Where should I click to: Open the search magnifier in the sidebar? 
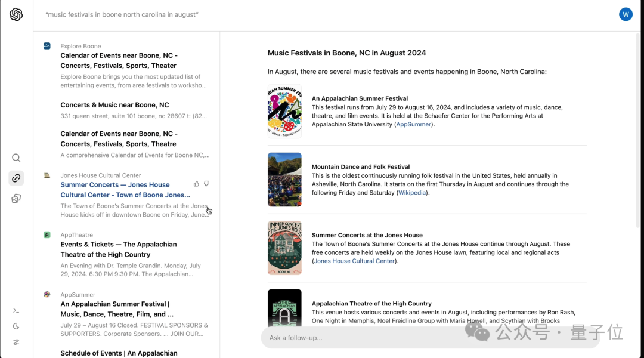(16, 158)
